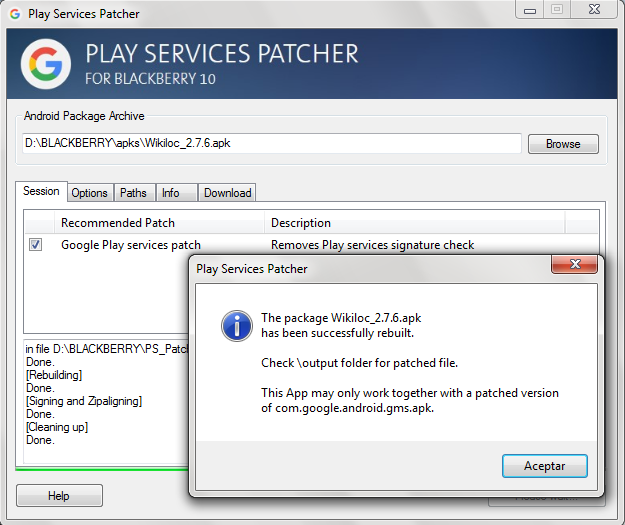
Task: Toggle the Google Play services patch checkbox
Action: (x=35, y=244)
